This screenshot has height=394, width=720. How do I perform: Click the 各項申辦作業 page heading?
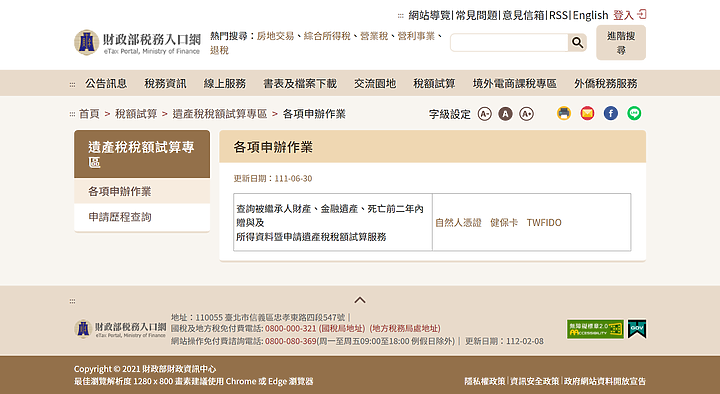coord(273,147)
